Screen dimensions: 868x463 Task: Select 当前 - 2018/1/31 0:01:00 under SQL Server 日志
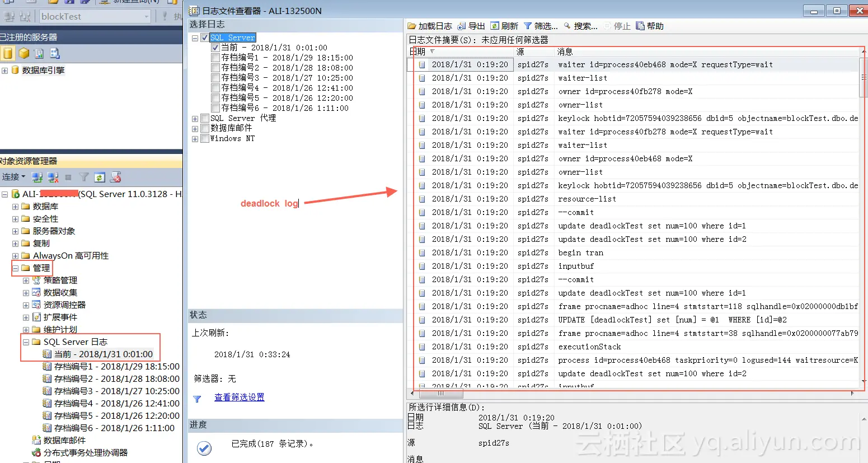coord(103,354)
